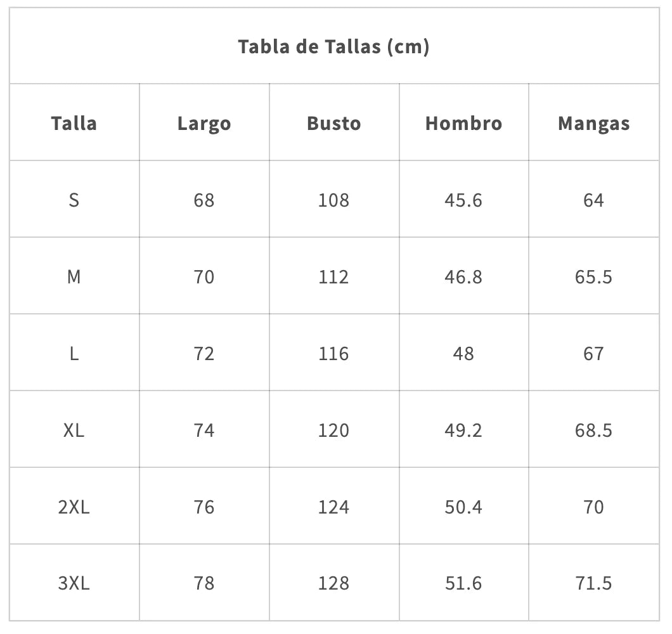The width and height of the screenshot is (672, 634).
Task: Click the Mangas value 68.5
Action: click(x=594, y=430)
